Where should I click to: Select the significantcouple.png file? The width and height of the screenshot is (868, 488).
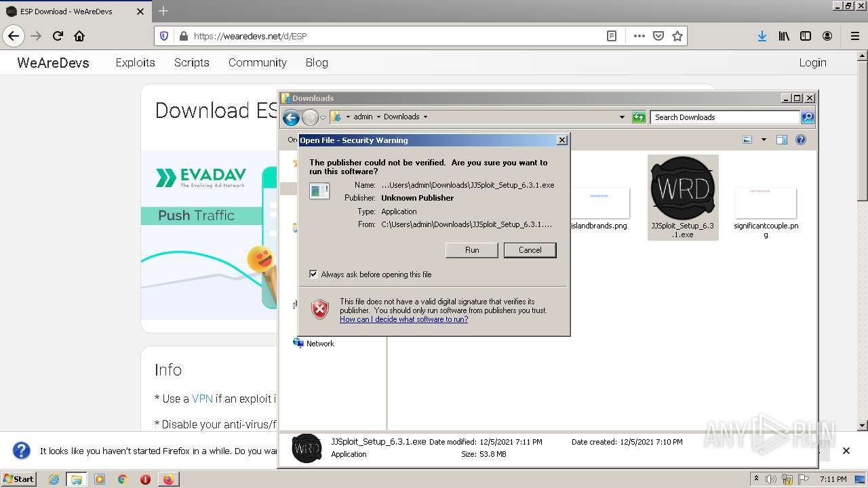(766, 213)
